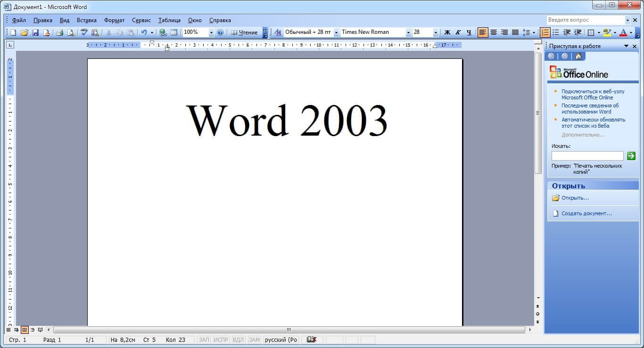
Task: Expand the Times New Roman font dropdown
Action: point(408,32)
